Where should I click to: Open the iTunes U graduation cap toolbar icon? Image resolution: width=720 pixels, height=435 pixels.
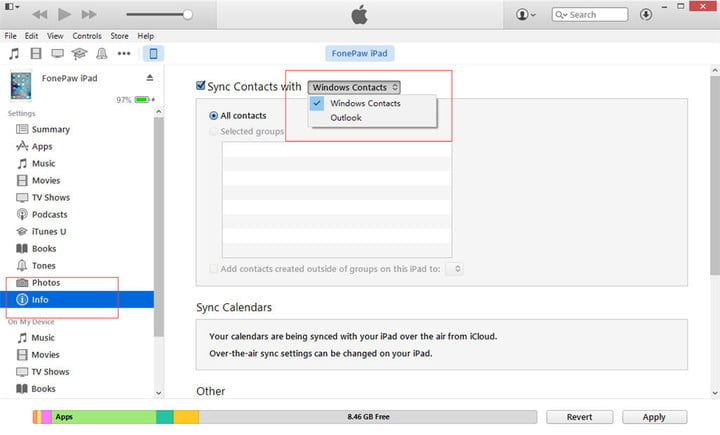(79, 53)
